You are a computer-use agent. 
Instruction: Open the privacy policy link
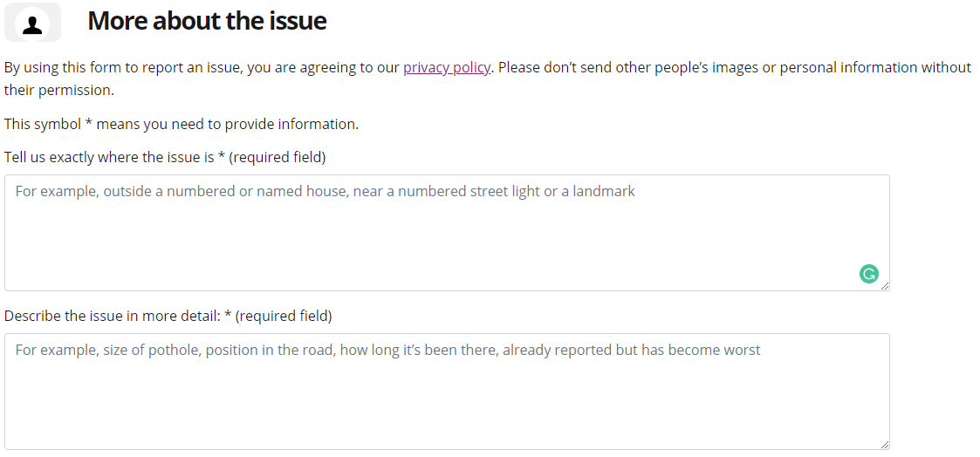(446, 67)
